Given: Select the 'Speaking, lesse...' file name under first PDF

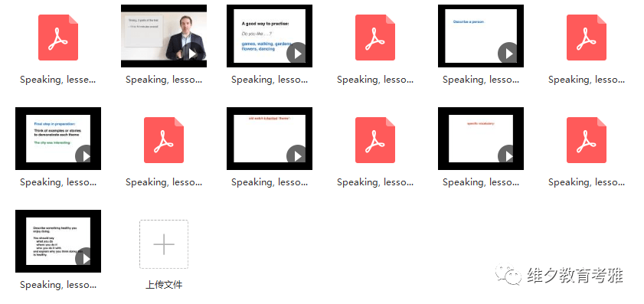Looking at the screenshot, I should (58, 80).
